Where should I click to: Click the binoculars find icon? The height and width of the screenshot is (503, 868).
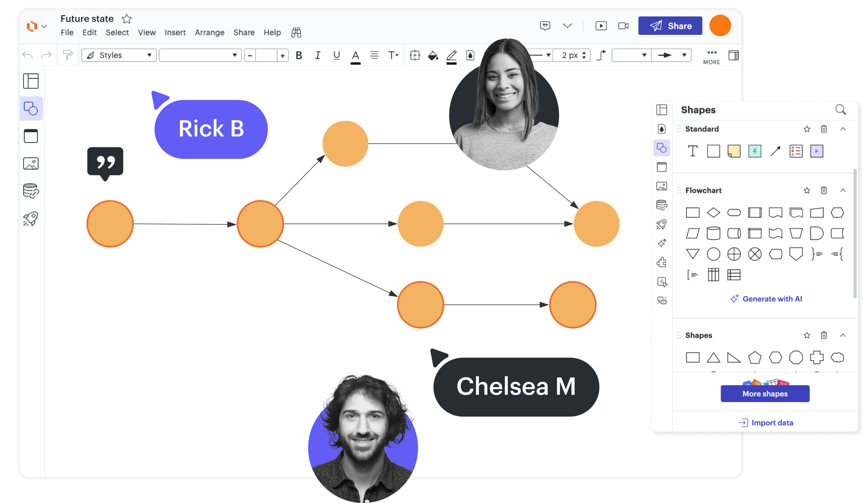click(296, 32)
